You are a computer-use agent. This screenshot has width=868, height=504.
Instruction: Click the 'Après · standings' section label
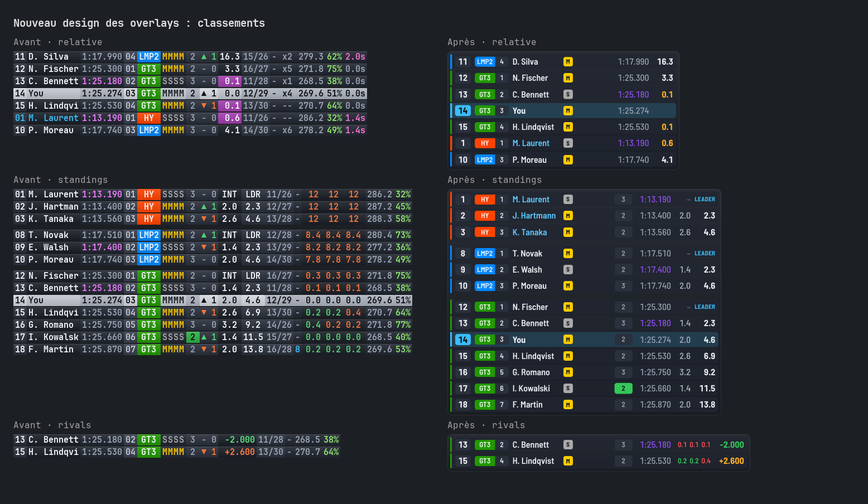click(x=494, y=180)
